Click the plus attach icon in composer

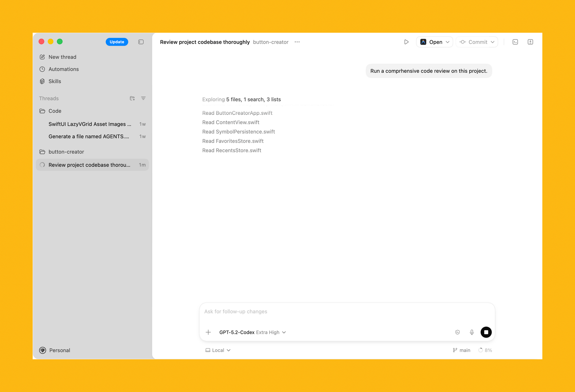[x=208, y=332]
